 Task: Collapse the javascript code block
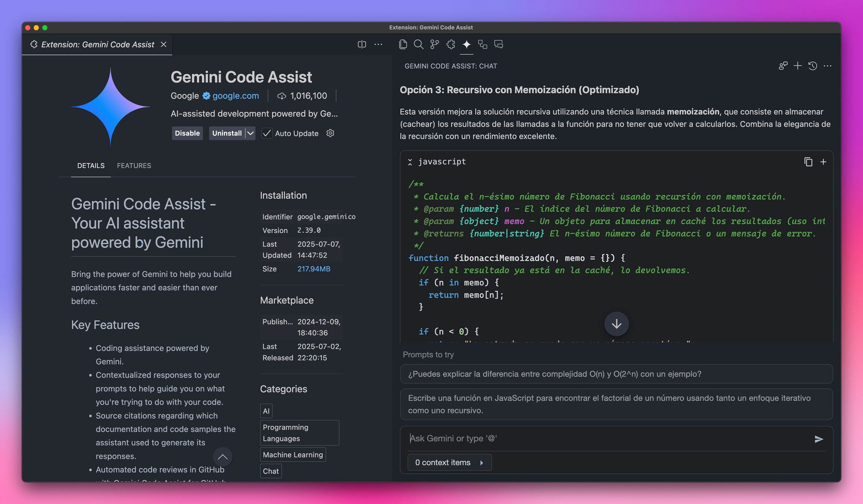(410, 162)
